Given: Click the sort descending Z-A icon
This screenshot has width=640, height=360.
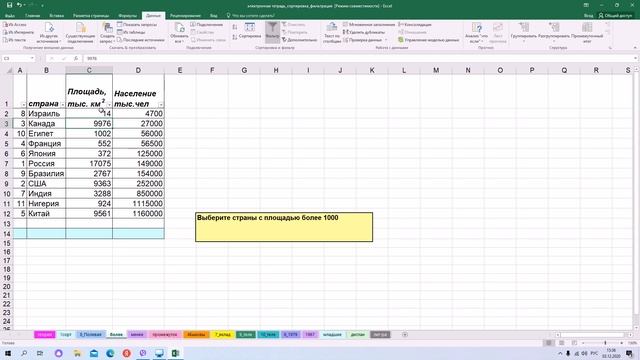Looking at the screenshot, I should pyautogui.click(x=235, y=37).
